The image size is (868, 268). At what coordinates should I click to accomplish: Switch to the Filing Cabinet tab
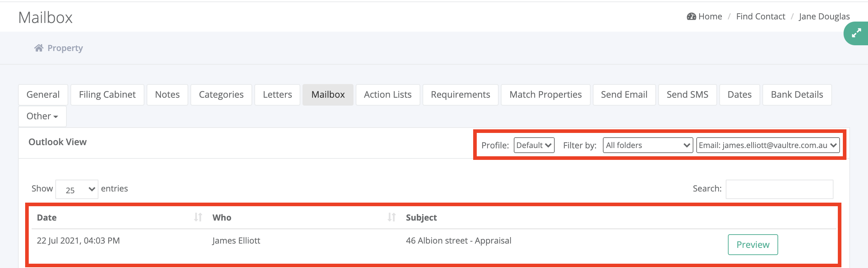[107, 95]
